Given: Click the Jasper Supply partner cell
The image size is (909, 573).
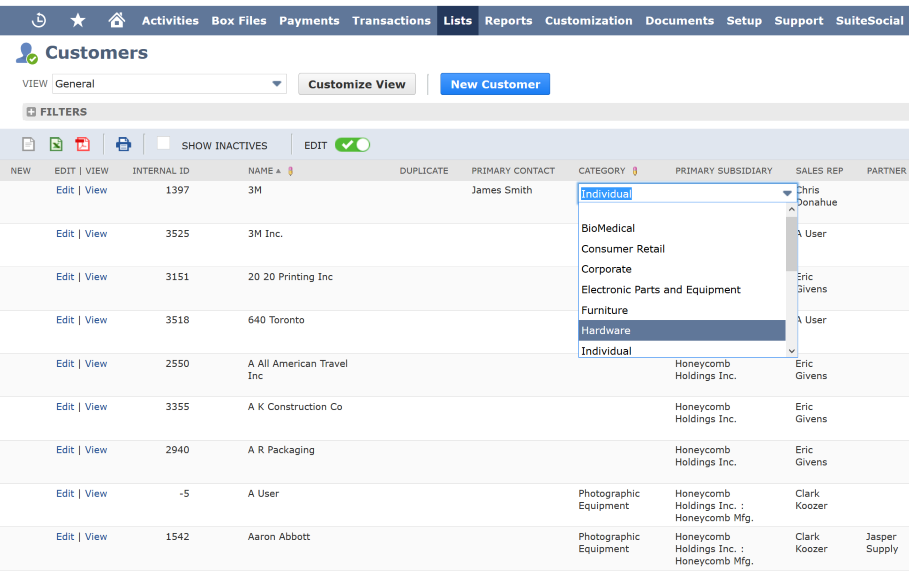Looking at the screenshot, I should point(882,543).
